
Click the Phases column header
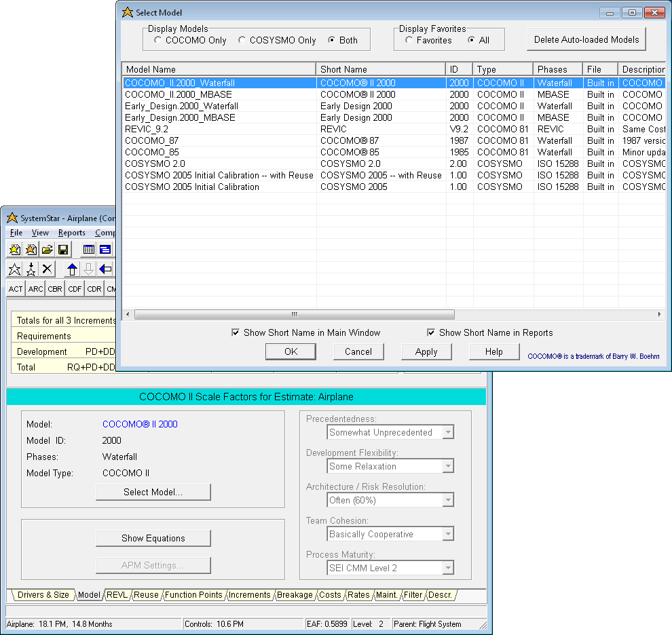[558, 69]
